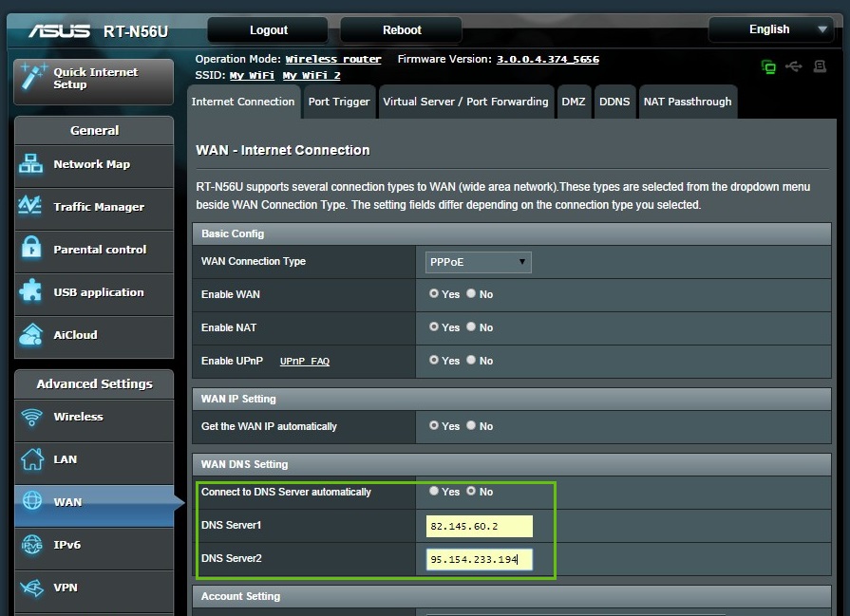The height and width of the screenshot is (616, 850).
Task: Expand the English language dropdown
Action: coord(771,29)
